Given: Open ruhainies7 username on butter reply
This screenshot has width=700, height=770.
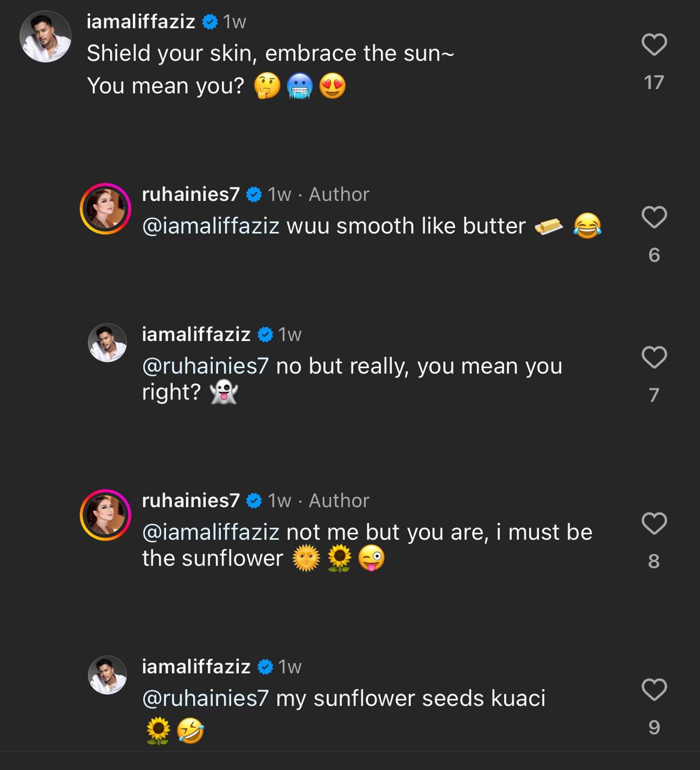Looking at the screenshot, I should click(x=191, y=194).
